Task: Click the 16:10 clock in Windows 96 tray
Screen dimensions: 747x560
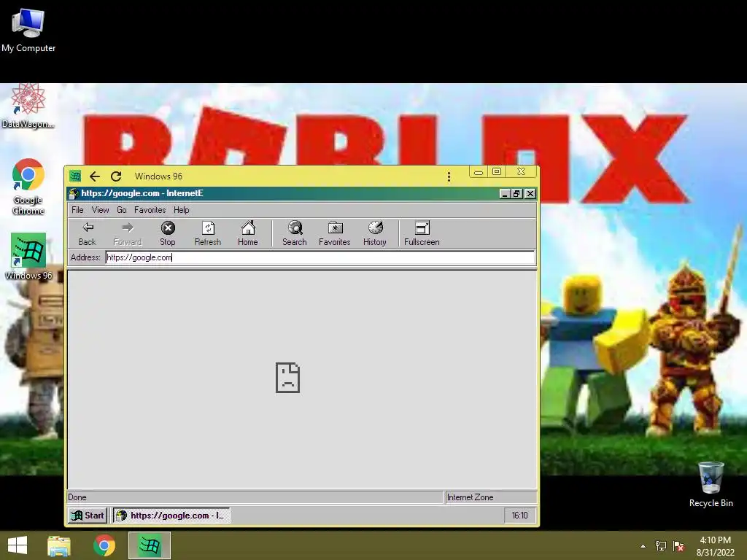Action: (519, 516)
